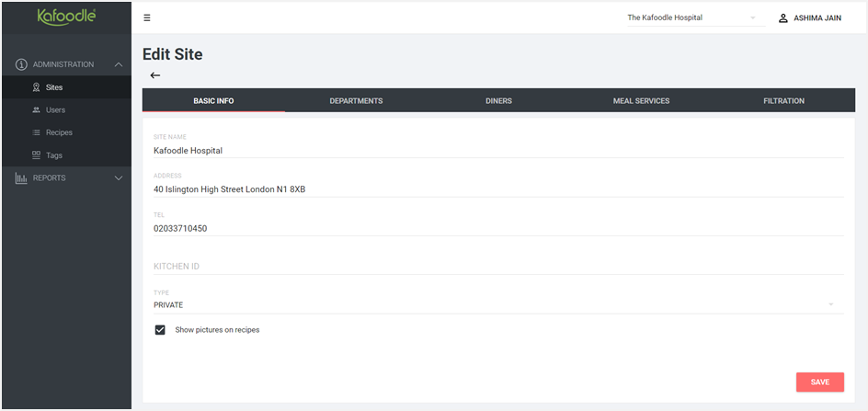Click the Show pictures on recipes label
Viewport: 868px width, 411px height.
217,330
